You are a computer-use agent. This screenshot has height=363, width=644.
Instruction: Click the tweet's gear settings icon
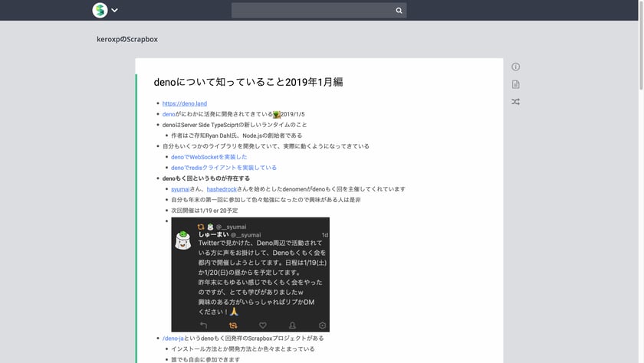[x=323, y=325]
